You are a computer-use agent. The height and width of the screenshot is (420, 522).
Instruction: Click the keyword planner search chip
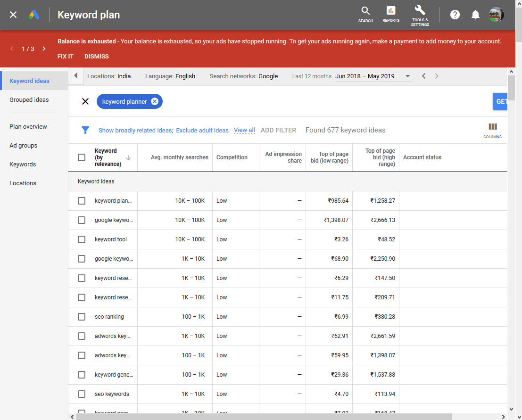(x=130, y=101)
